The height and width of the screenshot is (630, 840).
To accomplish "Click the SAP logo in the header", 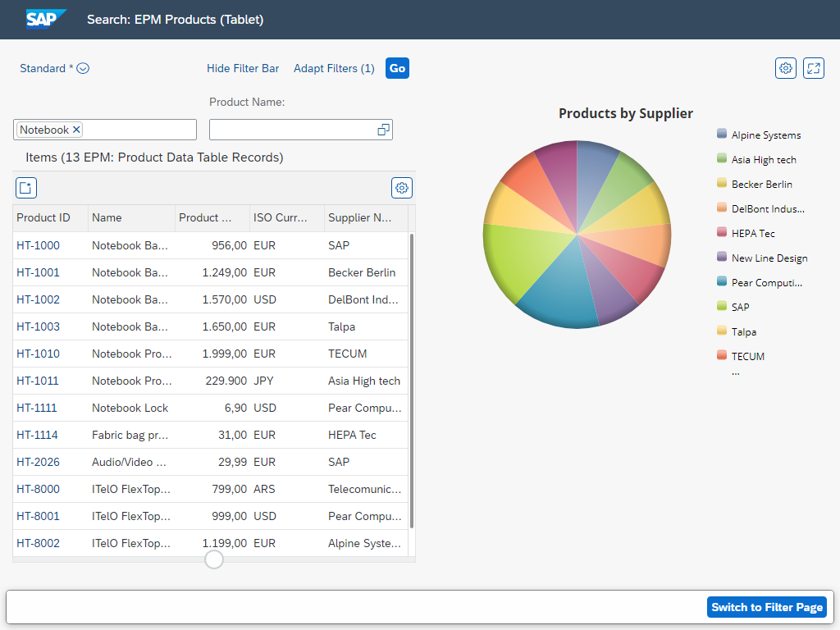I will click(45, 18).
